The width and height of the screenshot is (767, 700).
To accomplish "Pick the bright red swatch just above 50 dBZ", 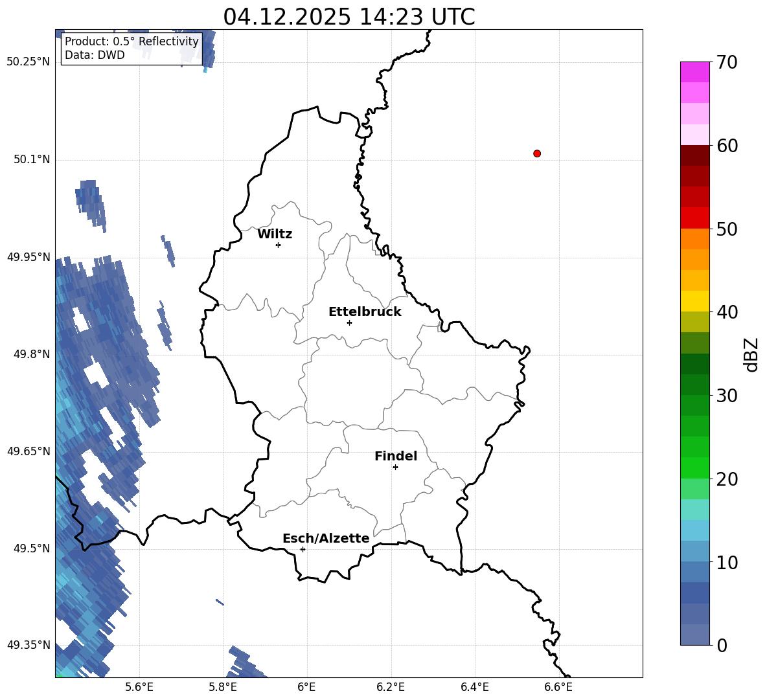I will pyautogui.click(x=694, y=218).
